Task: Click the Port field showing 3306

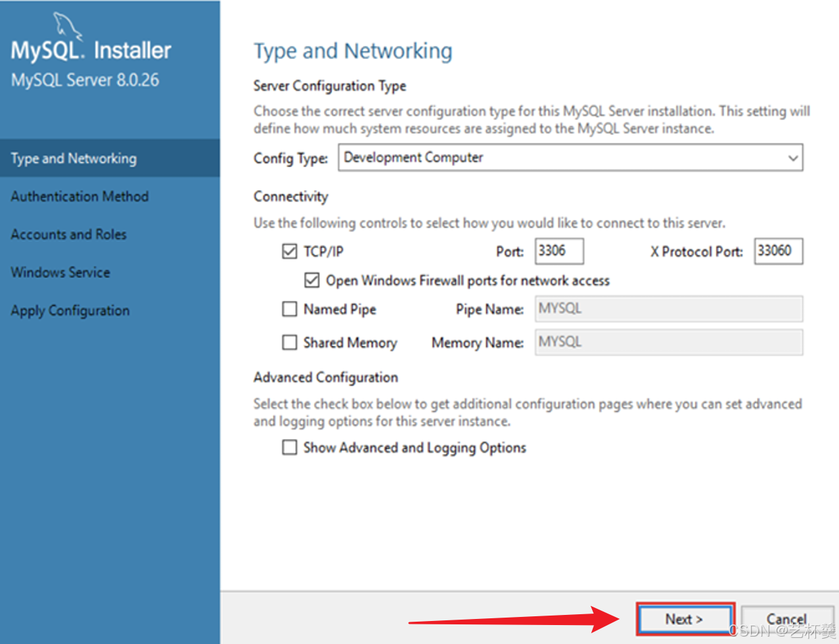Action: pyautogui.click(x=559, y=251)
